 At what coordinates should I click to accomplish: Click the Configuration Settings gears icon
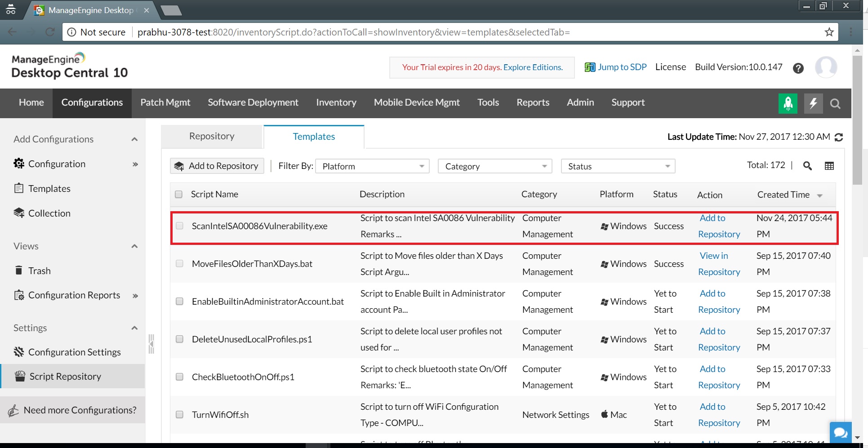point(19,351)
